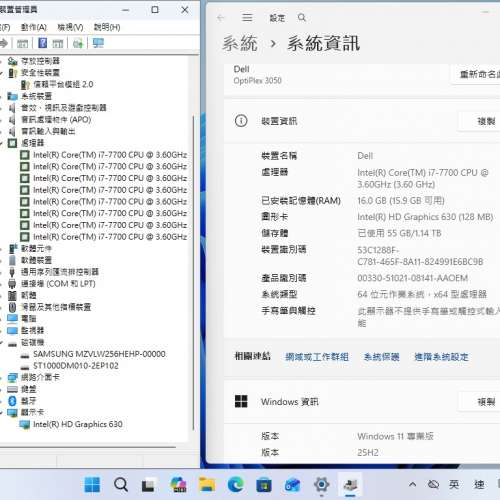Viewport: 500px width, 500px height.
Task: Show hidden tray icons chevron
Action: 412,484
